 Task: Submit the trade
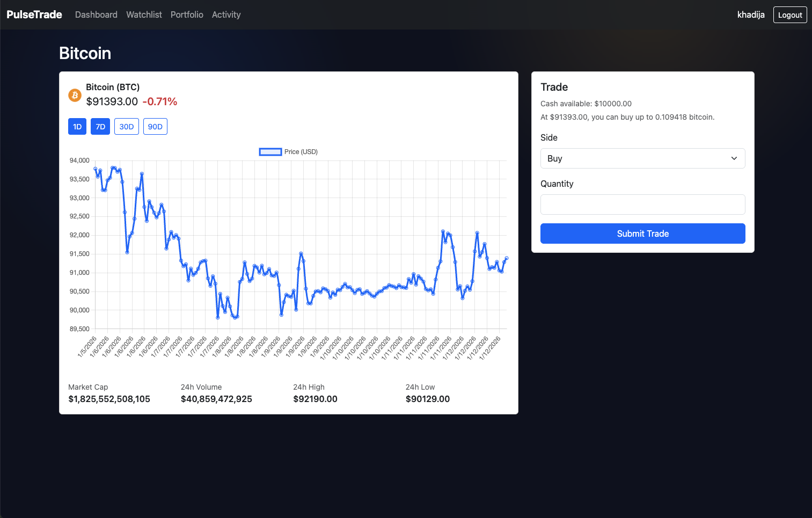(x=642, y=234)
